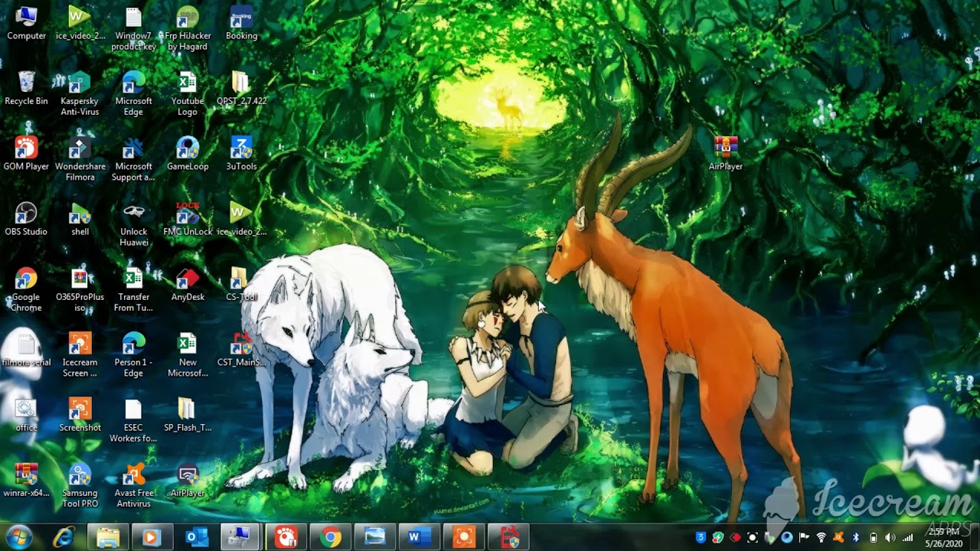Open Bluetooth tray icon
This screenshot has width=980, height=551.
[856, 538]
